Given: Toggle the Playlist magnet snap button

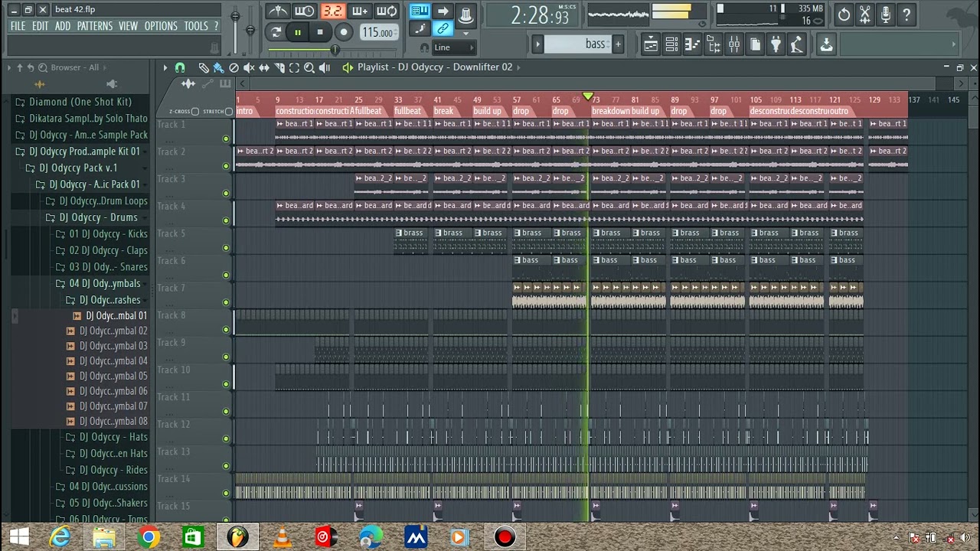Looking at the screenshot, I should pyautogui.click(x=180, y=67).
